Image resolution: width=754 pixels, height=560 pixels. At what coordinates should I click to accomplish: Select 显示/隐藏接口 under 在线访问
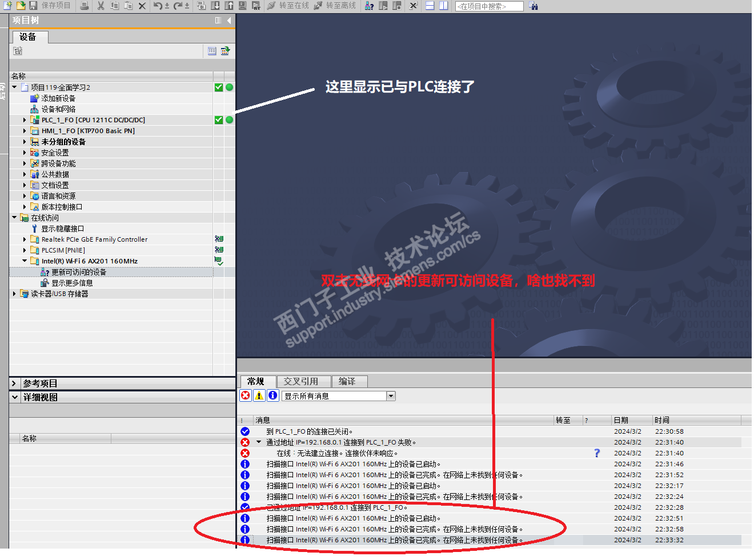coord(62,229)
